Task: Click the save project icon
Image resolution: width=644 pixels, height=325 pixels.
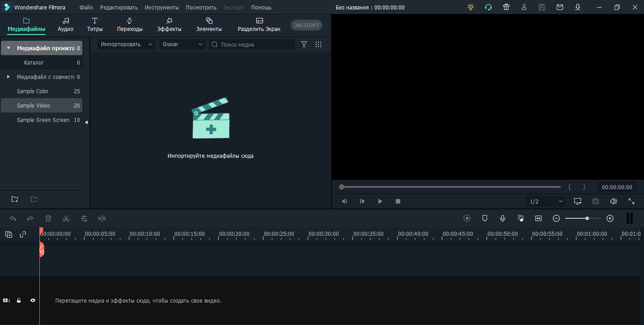Action: pos(542,8)
